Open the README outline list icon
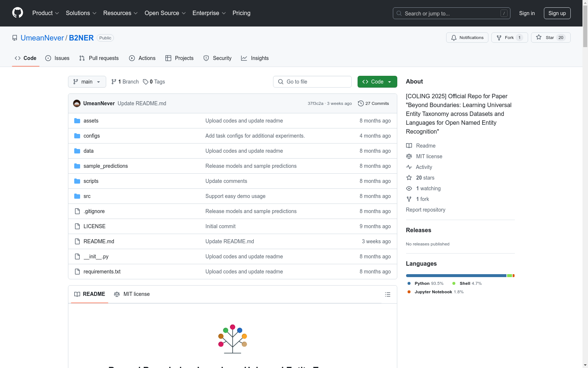Image resolution: width=588 pixels, height=368 pixels. (387, 294)
